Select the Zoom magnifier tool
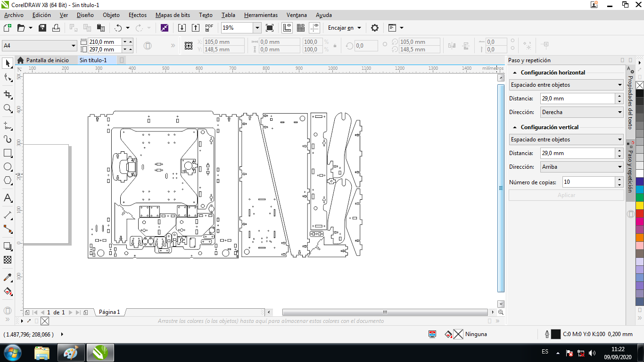This screenshot has height=362, width=644. pos(8,108)
